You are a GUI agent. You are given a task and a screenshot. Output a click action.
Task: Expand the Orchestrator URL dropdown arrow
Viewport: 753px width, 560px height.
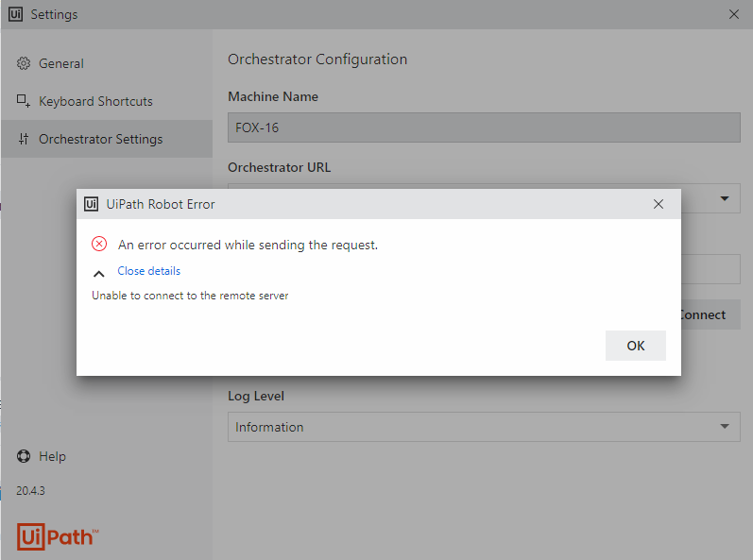pyautogui.click(x=725, y=198)
